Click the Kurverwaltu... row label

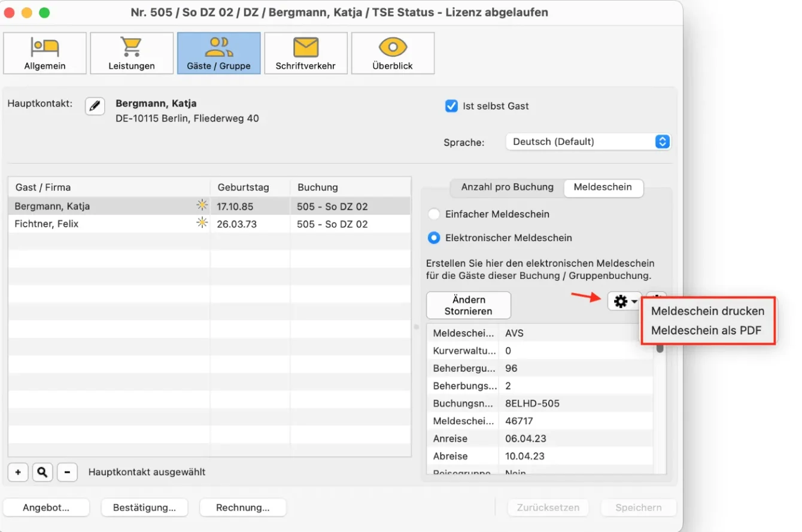(x=464, y=351)
